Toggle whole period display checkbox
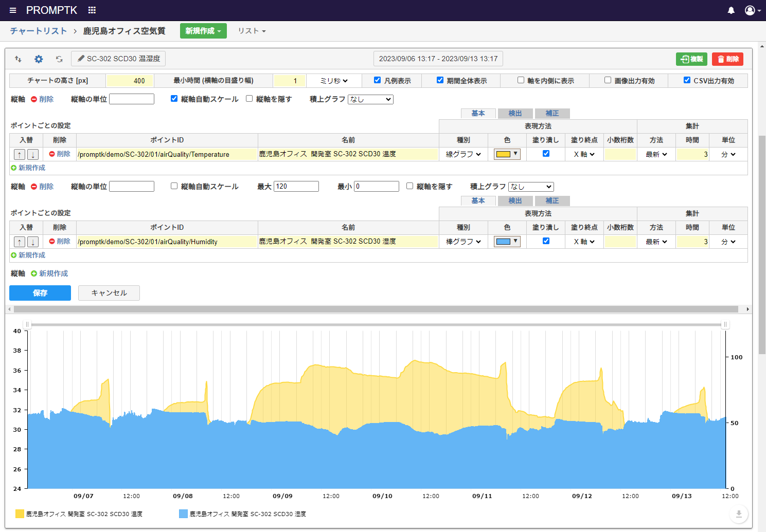This screenshot has height=532, width=766. click(440, 80)
